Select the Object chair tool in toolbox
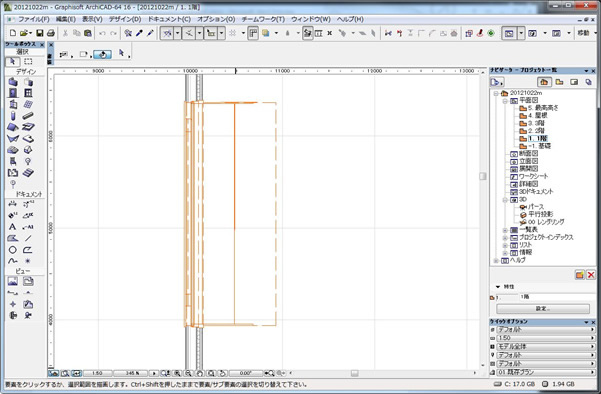The image size is (601, 394). pos(13,161)
